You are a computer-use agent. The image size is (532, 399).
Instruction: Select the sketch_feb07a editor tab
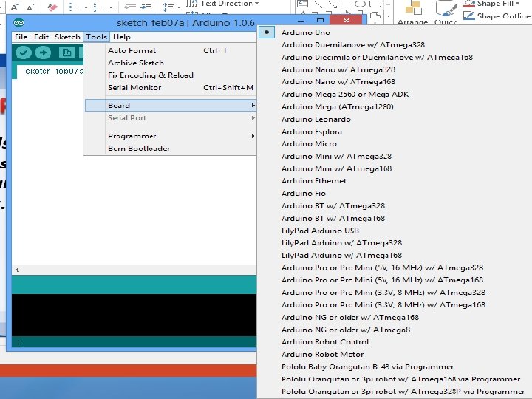(x=51, y=72)
